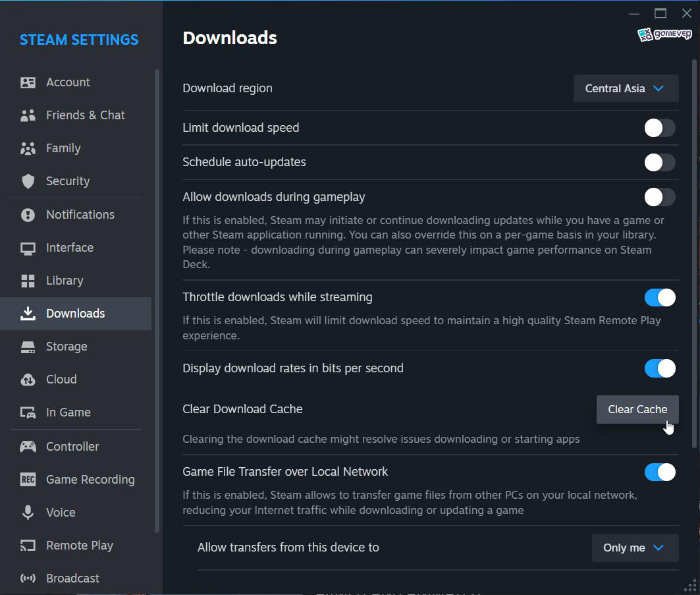Click the Storage drive icon

(28, 347)
